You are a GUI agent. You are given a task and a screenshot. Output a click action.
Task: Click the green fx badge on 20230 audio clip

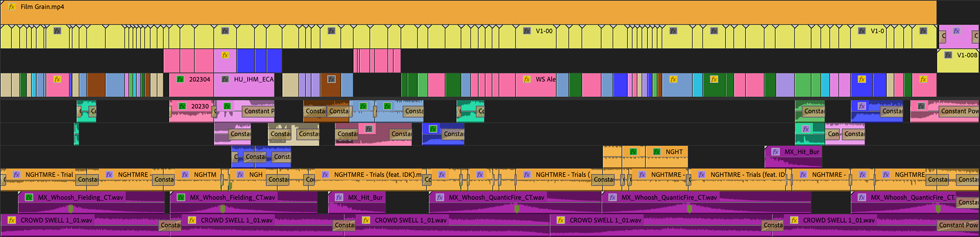point(182,106)
